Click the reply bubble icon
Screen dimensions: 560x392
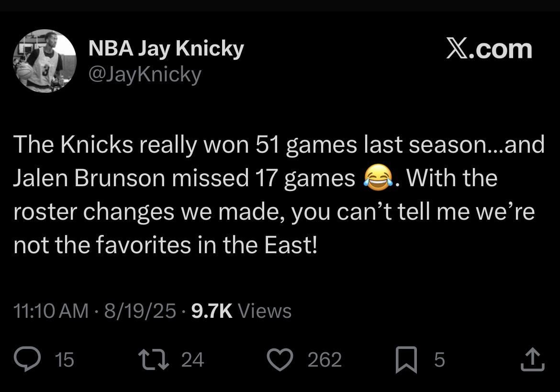point(27,360)
